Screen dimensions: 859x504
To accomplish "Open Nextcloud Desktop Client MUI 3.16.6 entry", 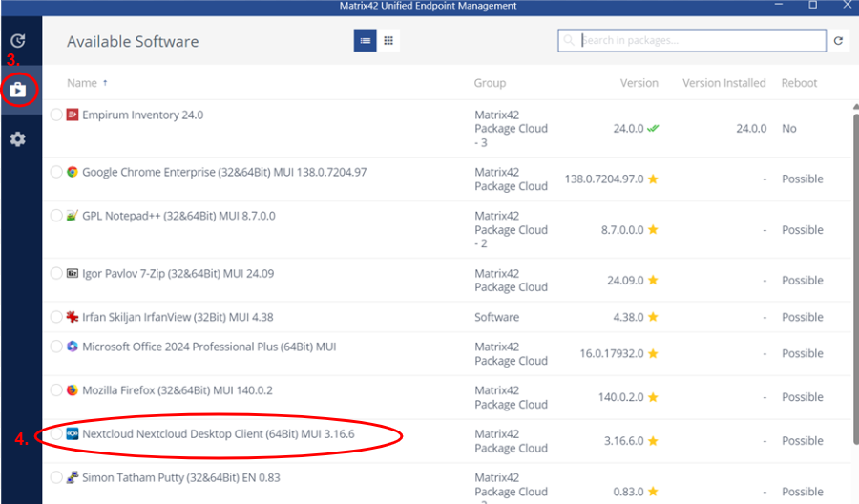I will (x=219, y=434).
